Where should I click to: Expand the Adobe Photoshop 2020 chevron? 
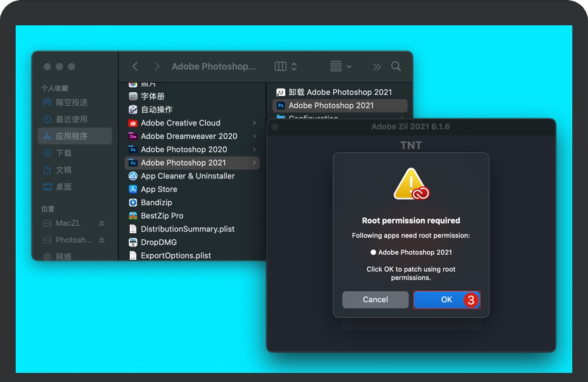(x=254, y=149)
